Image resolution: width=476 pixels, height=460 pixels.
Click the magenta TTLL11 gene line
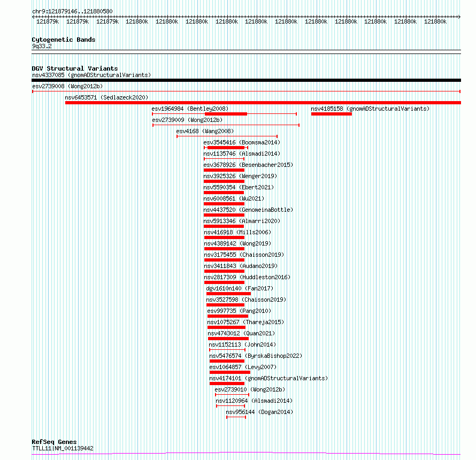[246, 454]
